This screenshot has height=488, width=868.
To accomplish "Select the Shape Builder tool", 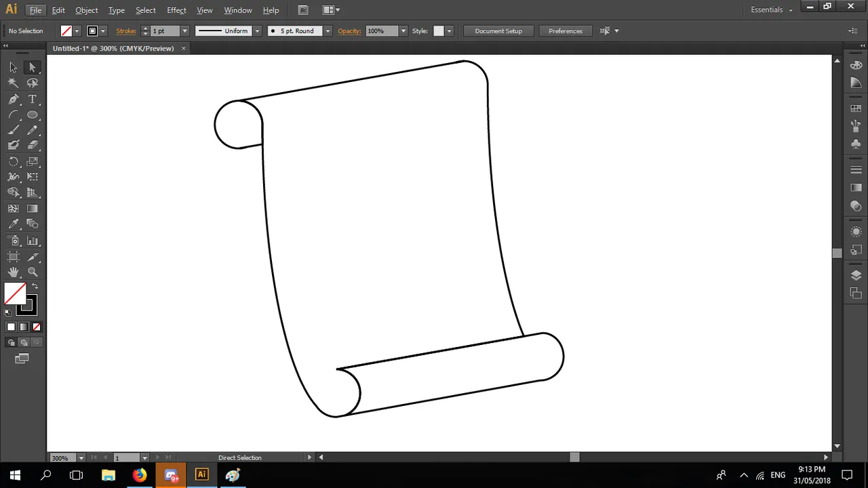I will pos(13,193).
